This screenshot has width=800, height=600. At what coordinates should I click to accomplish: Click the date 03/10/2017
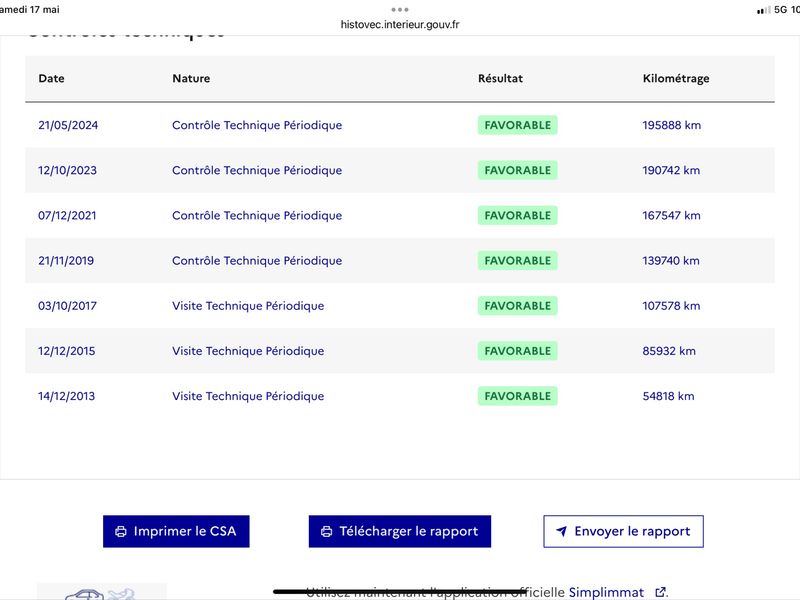click(x=67, y=306)
